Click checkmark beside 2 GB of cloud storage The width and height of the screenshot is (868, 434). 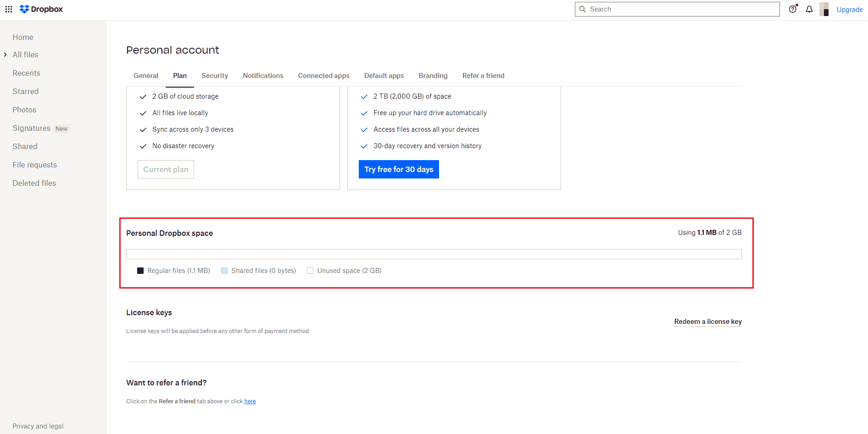[143, 97]
